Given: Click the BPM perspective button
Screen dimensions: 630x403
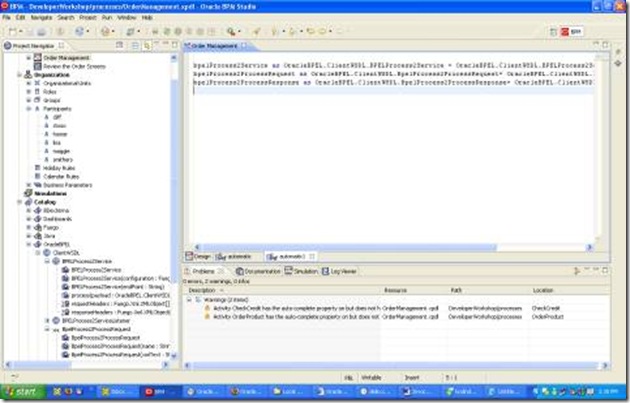Looking at the screenshot, I should 571,31.
